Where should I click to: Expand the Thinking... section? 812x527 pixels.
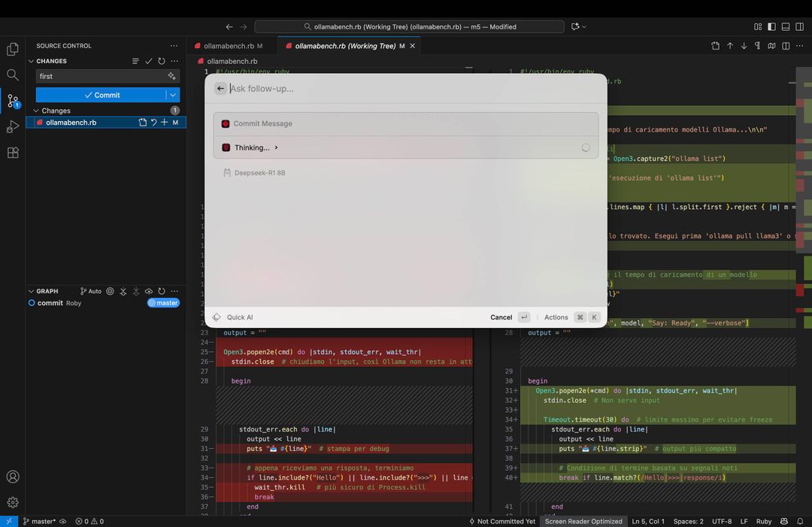click(x=256, y=148)
